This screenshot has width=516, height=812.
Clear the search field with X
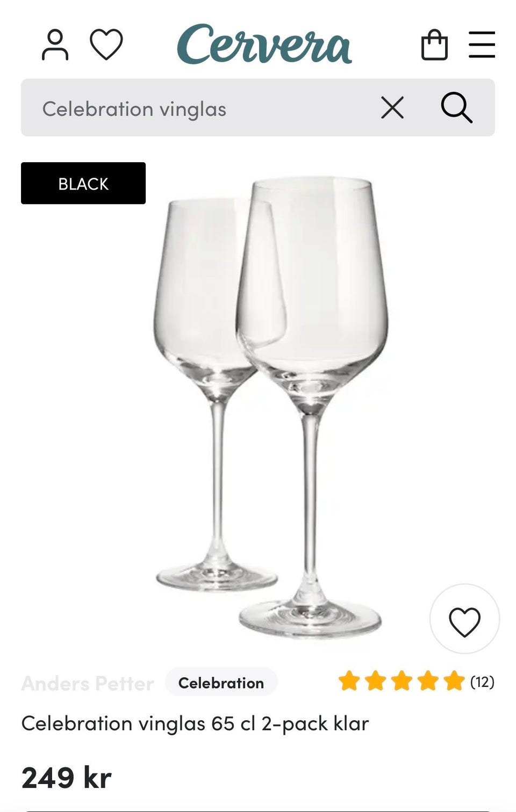(x=392, y=108)
